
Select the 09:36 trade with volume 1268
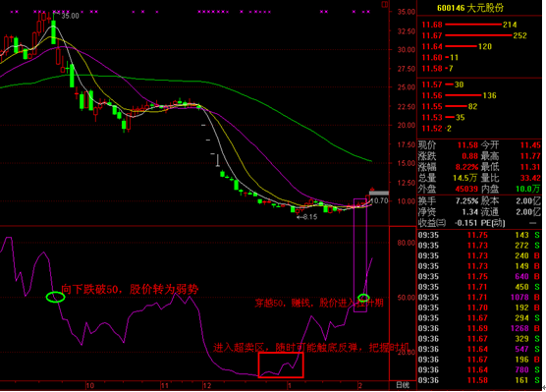pyautogui.click(x=479, y=328)
